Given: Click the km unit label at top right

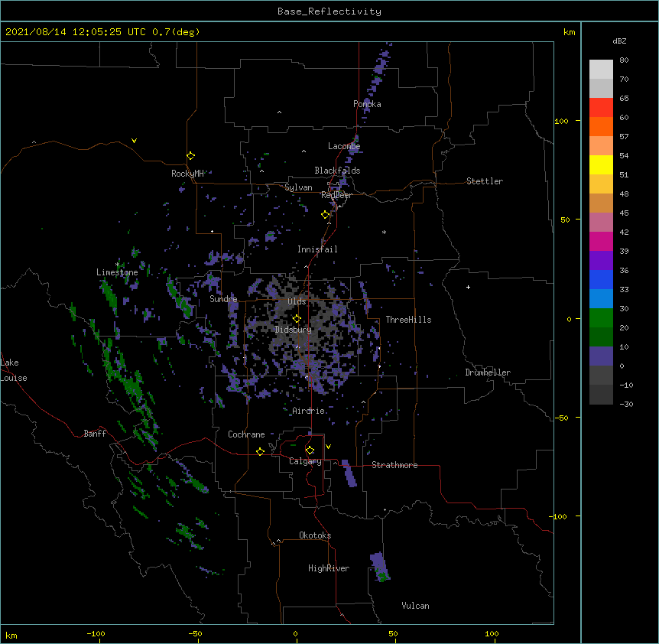Looking at the screenshot, I should click(569, 32).
